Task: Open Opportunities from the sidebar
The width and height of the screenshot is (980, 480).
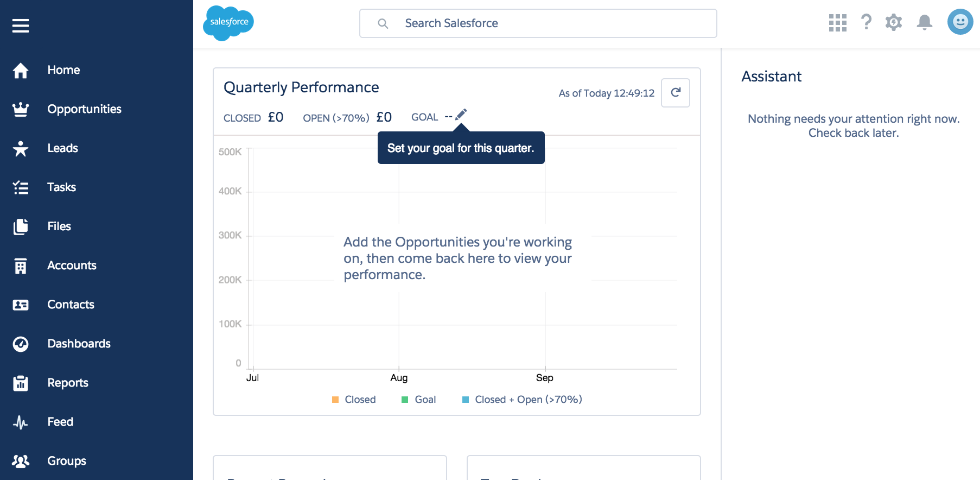Action: (84, 109)
